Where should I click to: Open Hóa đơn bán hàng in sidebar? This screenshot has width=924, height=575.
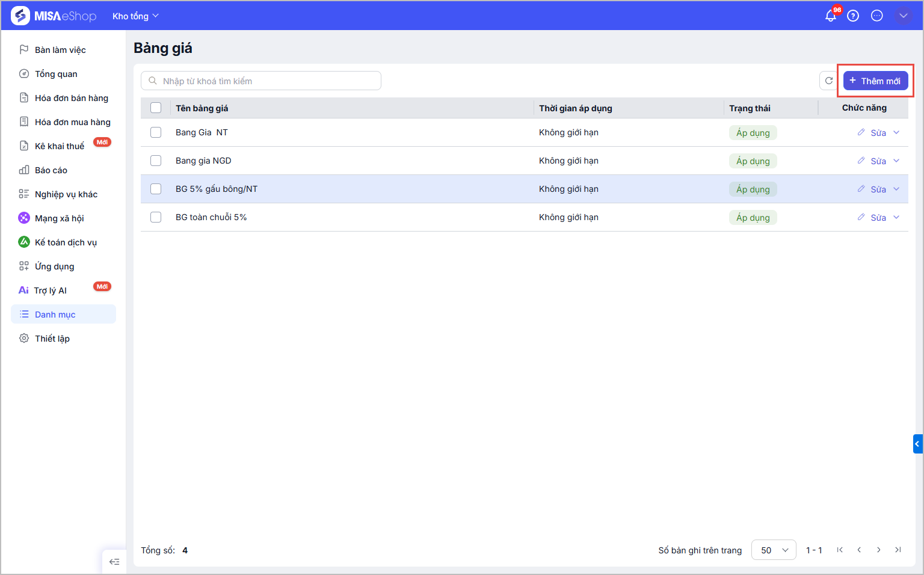point(71,98)
